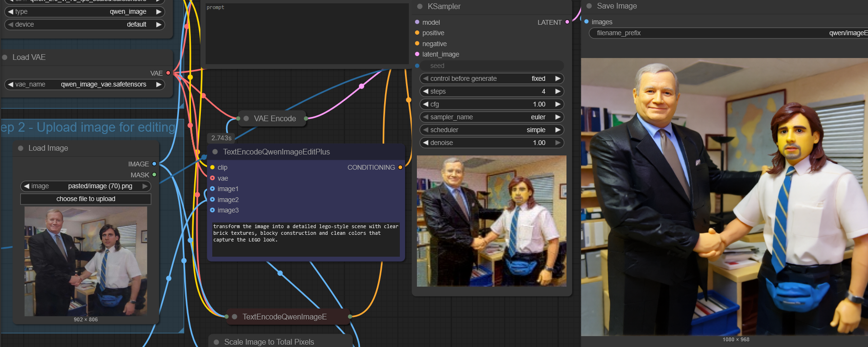
Task: Click the 2.743s execution time badge
Action: coord(221,138)
